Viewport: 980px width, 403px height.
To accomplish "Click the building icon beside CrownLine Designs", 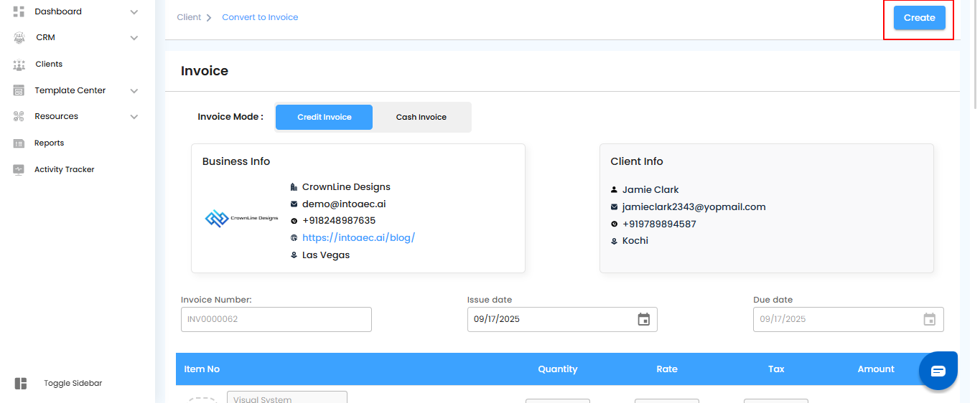I will [294, 187].
